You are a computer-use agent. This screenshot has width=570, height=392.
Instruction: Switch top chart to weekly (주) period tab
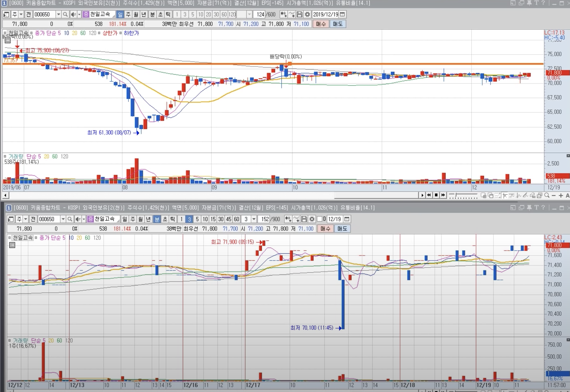click(x=128, y=14)
